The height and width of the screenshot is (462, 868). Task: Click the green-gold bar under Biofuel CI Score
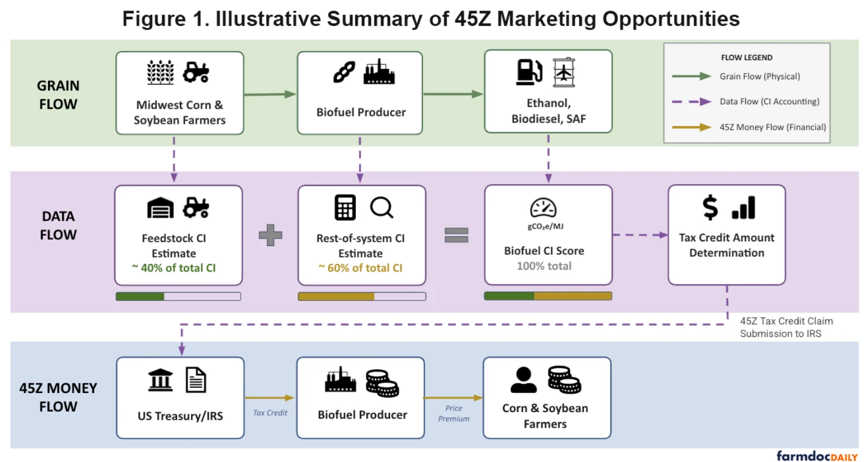point(547,296)
